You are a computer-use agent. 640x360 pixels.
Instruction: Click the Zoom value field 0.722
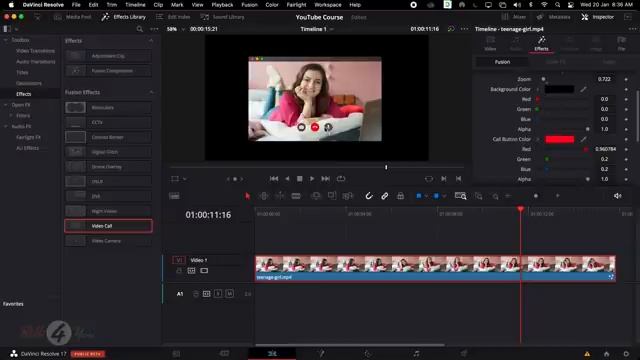[x=604, y=79]
